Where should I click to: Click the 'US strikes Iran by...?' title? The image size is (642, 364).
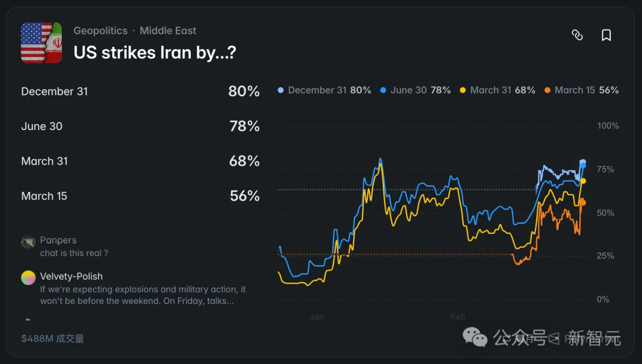pos(155,52)
